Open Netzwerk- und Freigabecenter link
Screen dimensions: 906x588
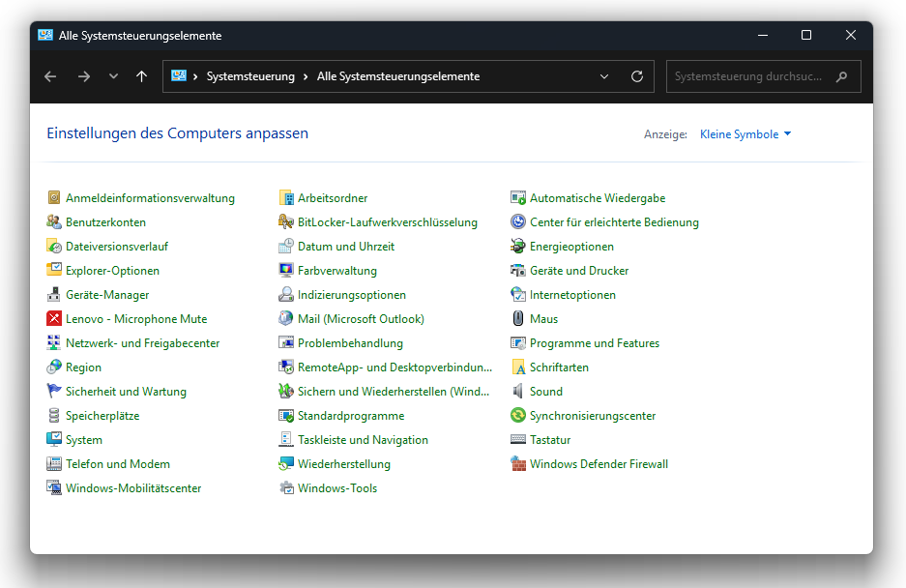click(x=142, y=343)
